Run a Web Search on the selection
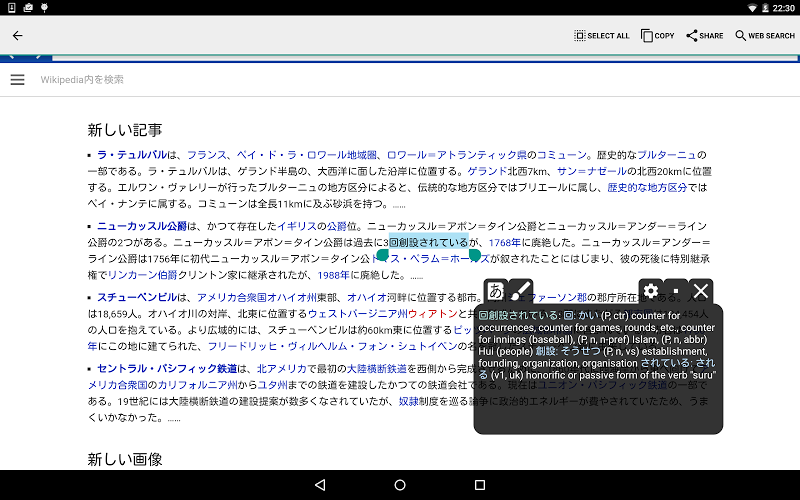Viewport: 800px width, 500px height. [x=765, y=36]
